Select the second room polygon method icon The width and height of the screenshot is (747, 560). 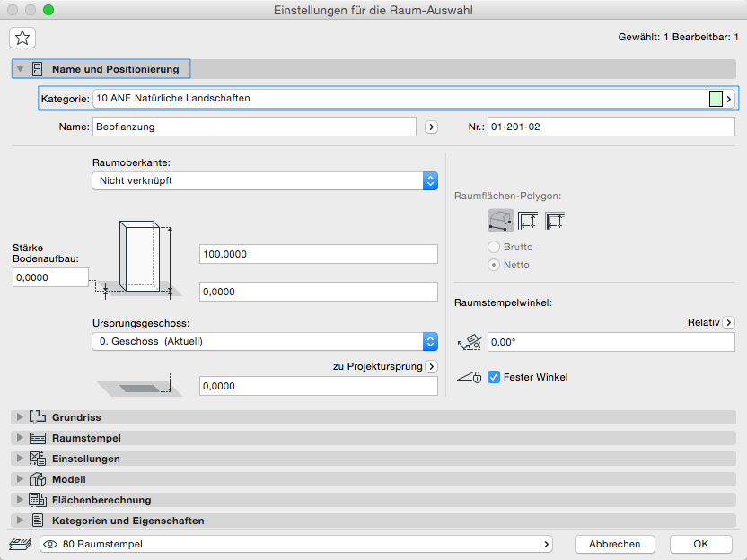tap(528, 220)
